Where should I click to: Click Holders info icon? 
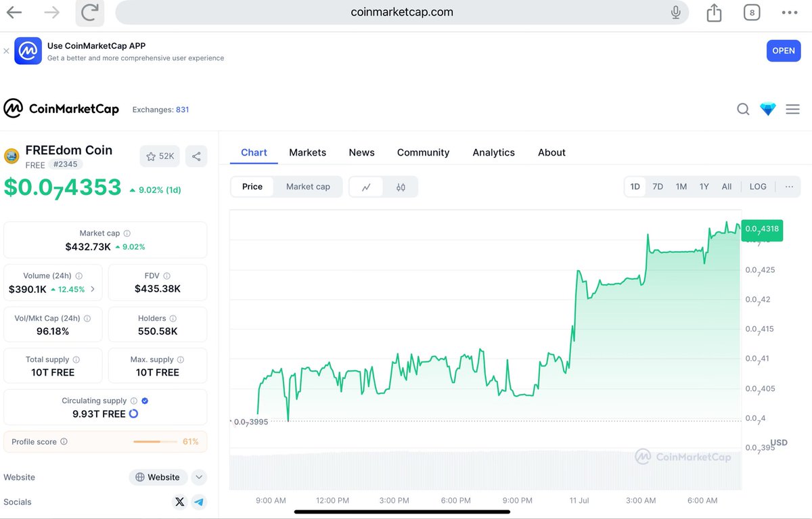(x=173, y=318)
